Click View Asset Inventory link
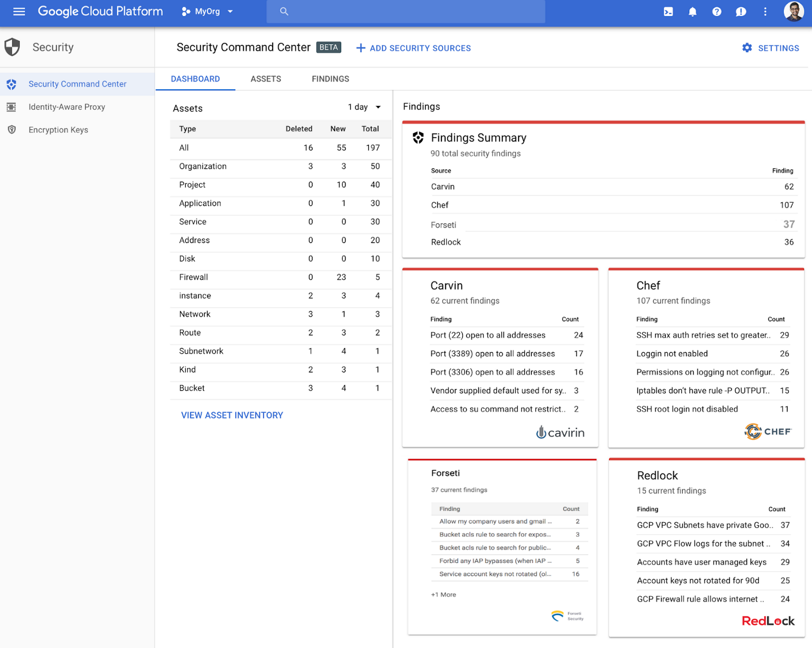The image size is (812, 648). coord(232,415)
